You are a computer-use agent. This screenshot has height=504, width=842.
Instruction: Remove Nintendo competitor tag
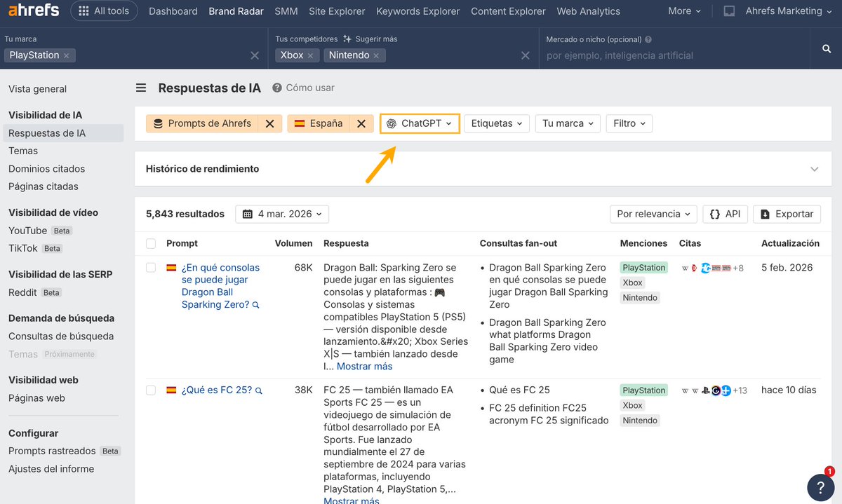click(376, 55)
